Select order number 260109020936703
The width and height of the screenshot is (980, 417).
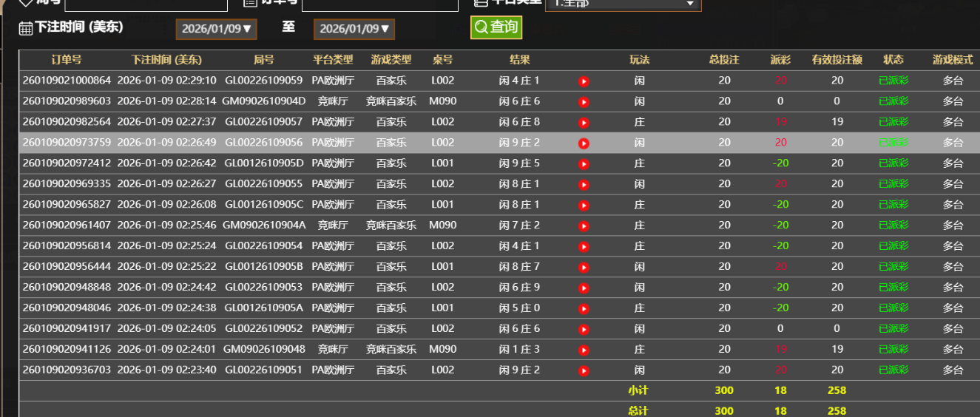click(x=67, y=370)
